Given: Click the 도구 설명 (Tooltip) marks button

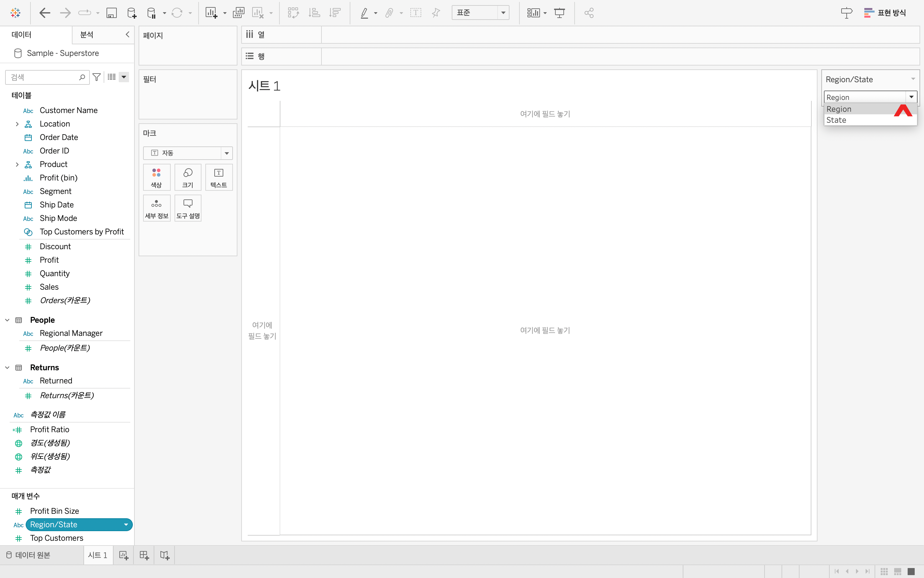Looking at the screenshot, I should click(x=188, y=208).
